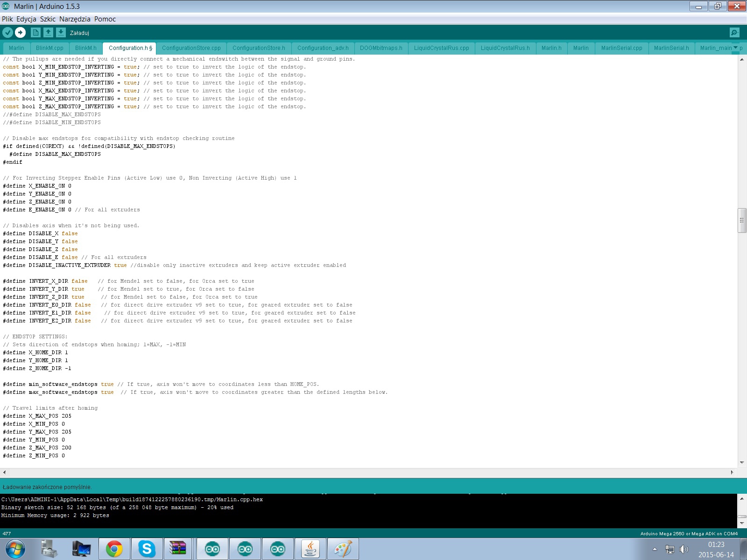Click the max_software_endstops define line
This screenshot has height=560, width=747.
(195, 392)
